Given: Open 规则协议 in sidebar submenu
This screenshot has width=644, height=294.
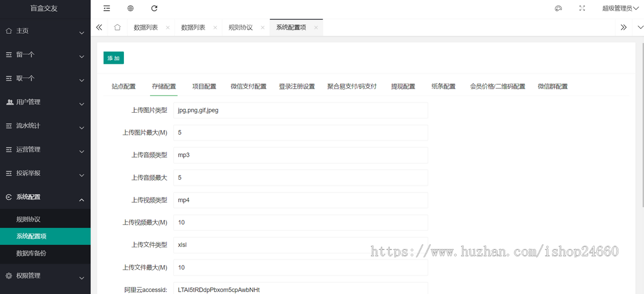Looking at the screenshot, I should (45, 219).
